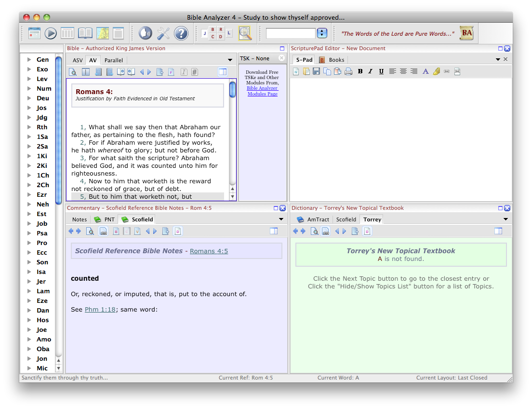Click the italic I icon in Bible toolbar

pyautogui.click(x=184, y=72)
